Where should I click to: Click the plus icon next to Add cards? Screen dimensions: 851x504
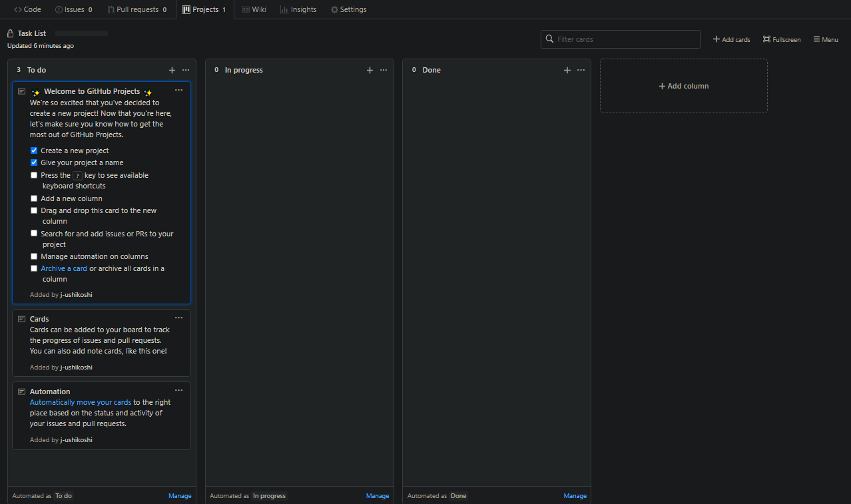(716, 39)
